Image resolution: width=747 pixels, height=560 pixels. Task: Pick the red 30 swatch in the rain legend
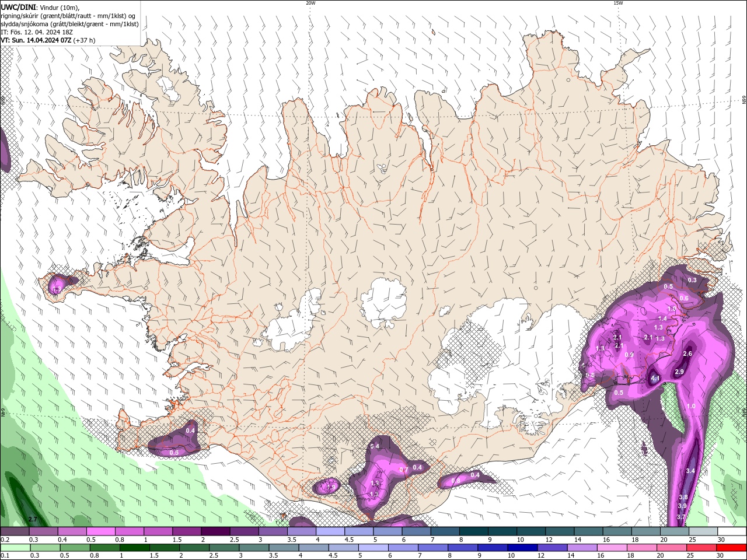(731, 548)
